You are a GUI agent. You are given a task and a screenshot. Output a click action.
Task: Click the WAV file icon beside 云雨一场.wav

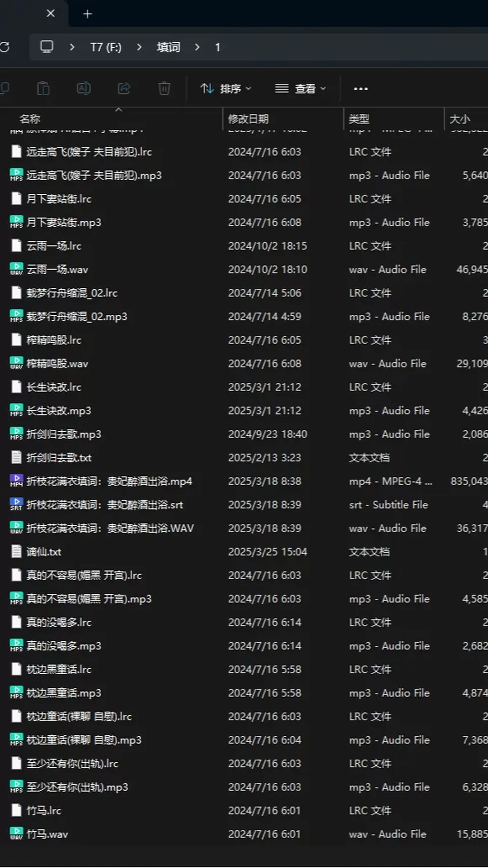pyautogui.click(x=16, y=269)
